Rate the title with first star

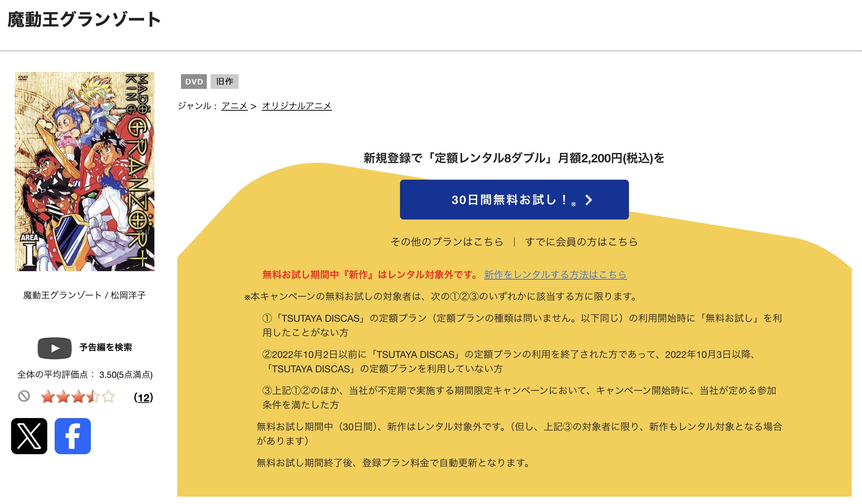click(x=48, y=397)
